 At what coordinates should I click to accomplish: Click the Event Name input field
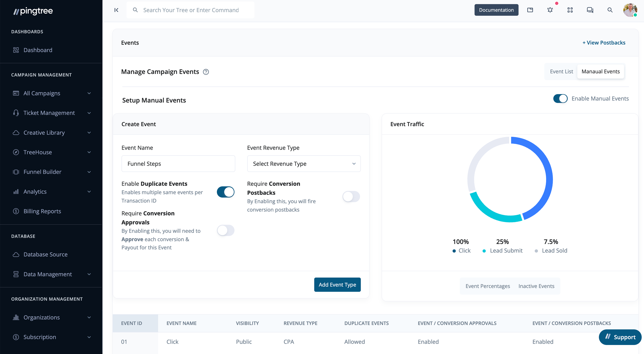pyautogui.click(x=178, y=164)
